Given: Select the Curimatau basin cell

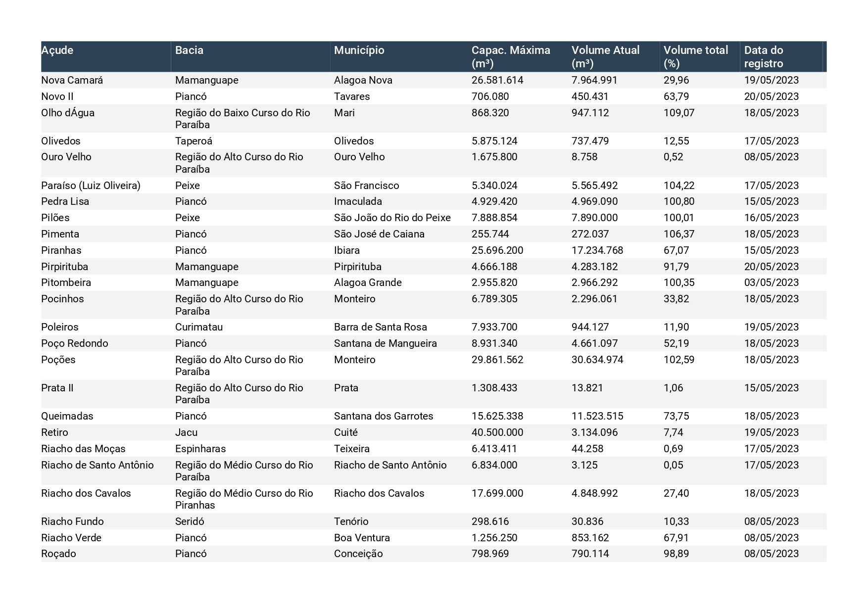Looking at the screenshot, I should tap(199, 327).
